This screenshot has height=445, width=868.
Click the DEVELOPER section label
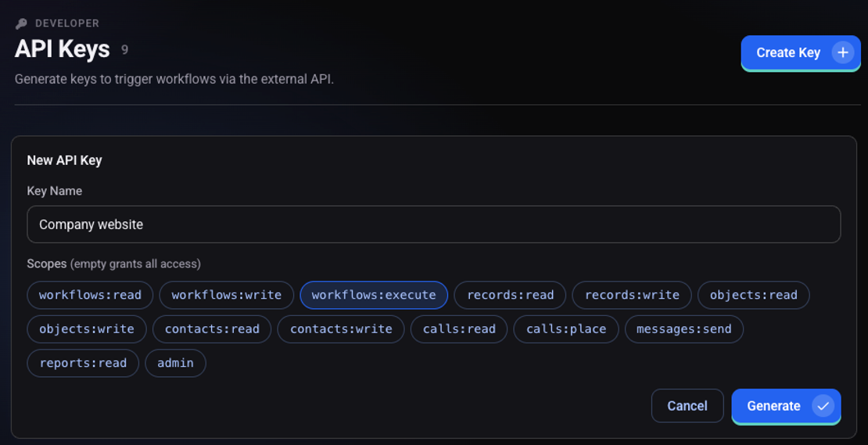(67, 23)
